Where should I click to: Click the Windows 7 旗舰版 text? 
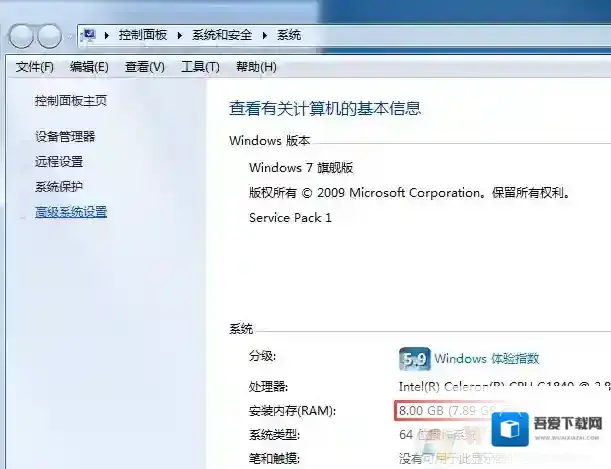click(301, 168)
